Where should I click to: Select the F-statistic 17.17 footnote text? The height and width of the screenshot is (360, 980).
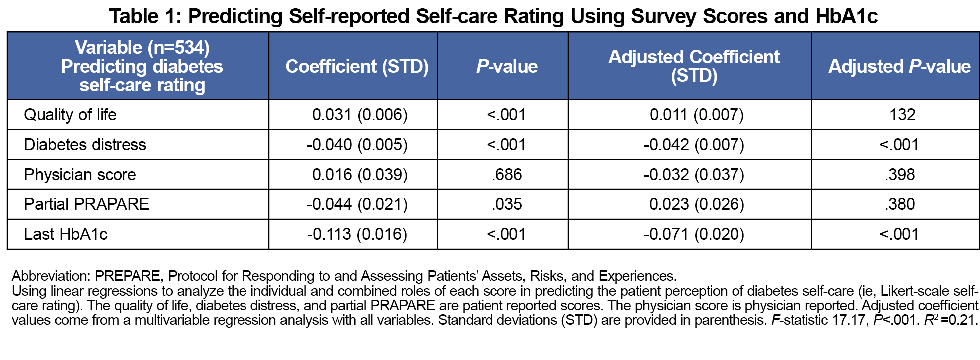[x=818, y=320]
